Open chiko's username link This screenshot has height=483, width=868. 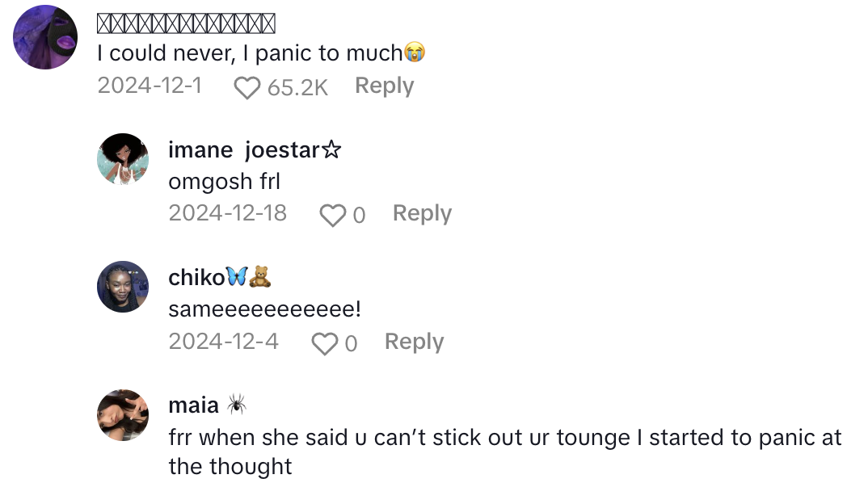click(219, 277)
